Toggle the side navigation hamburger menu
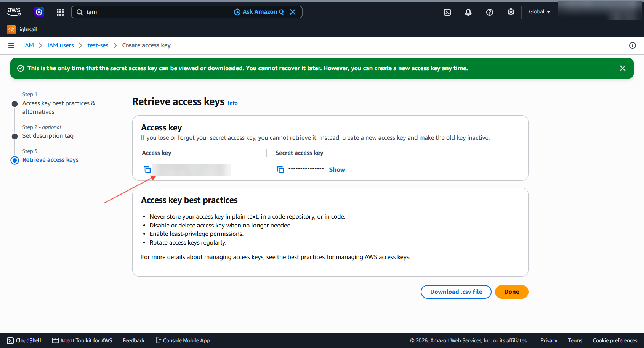Image resolution: width=644 pixels, height=348 pixels. point(11,45)
